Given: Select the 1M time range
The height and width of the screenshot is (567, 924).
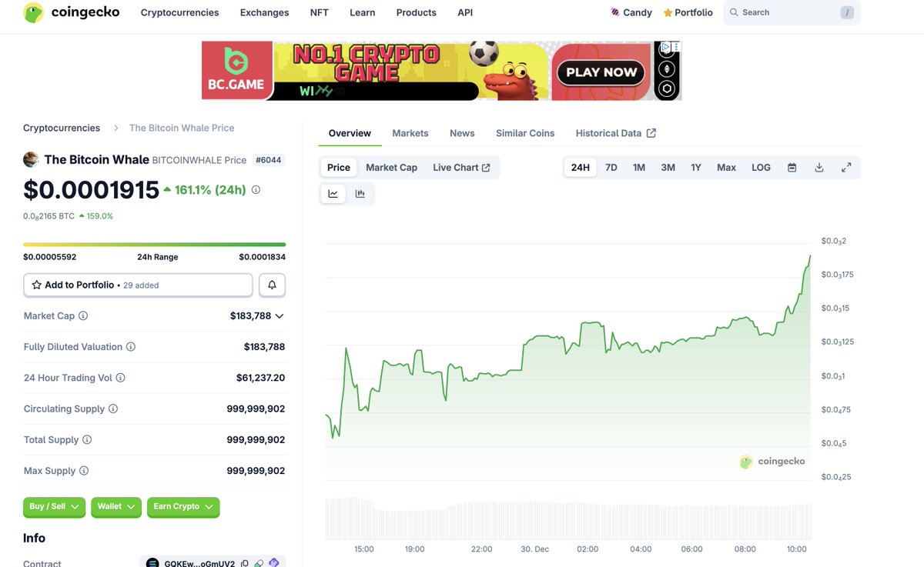Looking at the screenshot, I should point(639,168).
